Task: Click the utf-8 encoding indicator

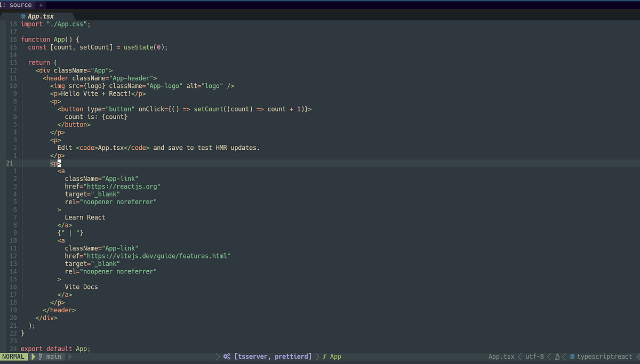Action: (x=534, y=356)
